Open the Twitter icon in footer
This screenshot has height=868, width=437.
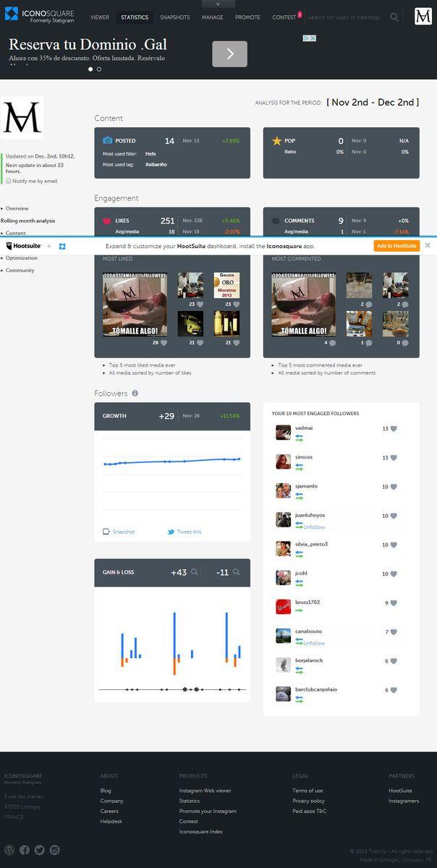pos(39,850)
